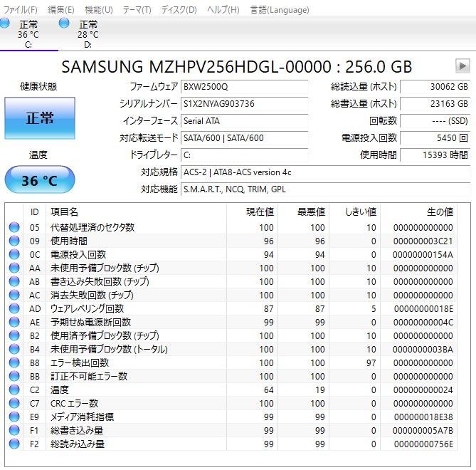Click the interface field Serial ATA
The width and height of the screenshot is (476, 470).
coord(244,121)
